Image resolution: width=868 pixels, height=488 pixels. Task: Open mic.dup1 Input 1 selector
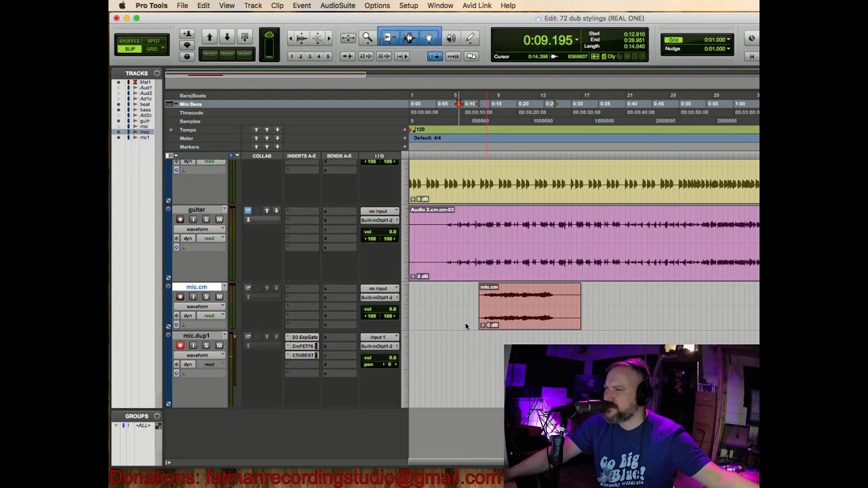[x=380, y=337]
